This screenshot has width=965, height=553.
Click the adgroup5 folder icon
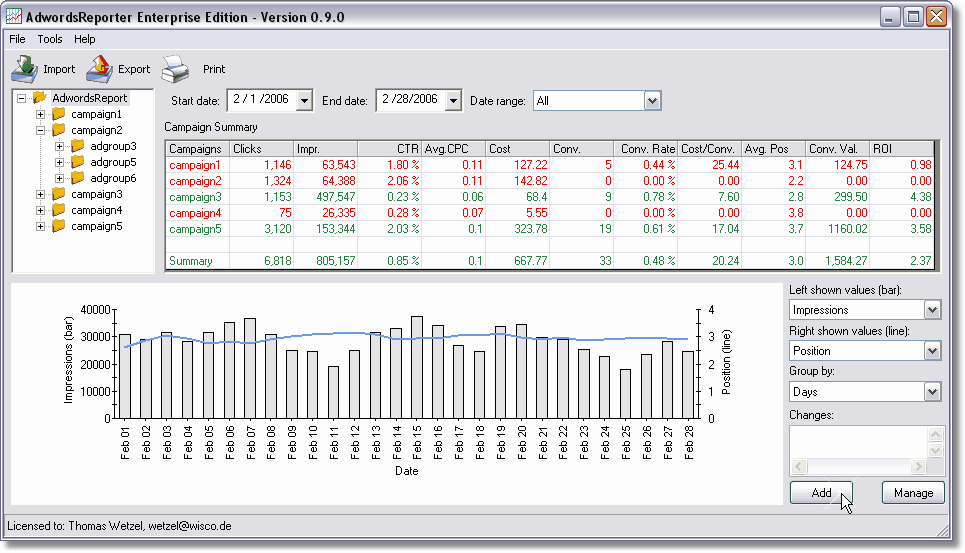[x=78, y=162]
